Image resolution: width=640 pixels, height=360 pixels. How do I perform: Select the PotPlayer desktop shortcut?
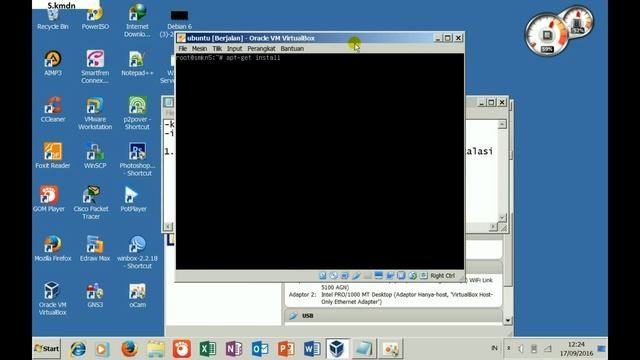tap(133, 199)
